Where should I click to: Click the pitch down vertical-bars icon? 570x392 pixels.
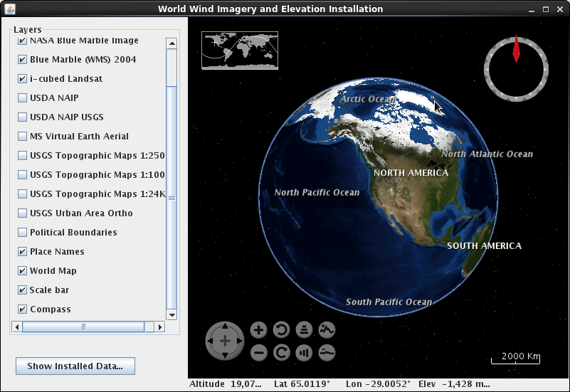(x=304, y=352)
